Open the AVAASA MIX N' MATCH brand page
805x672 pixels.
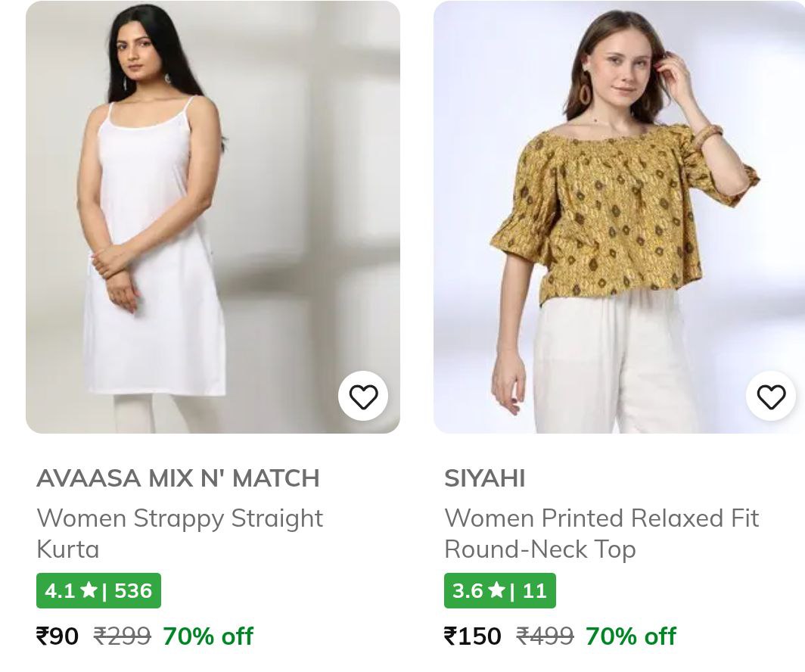[178, 478]
